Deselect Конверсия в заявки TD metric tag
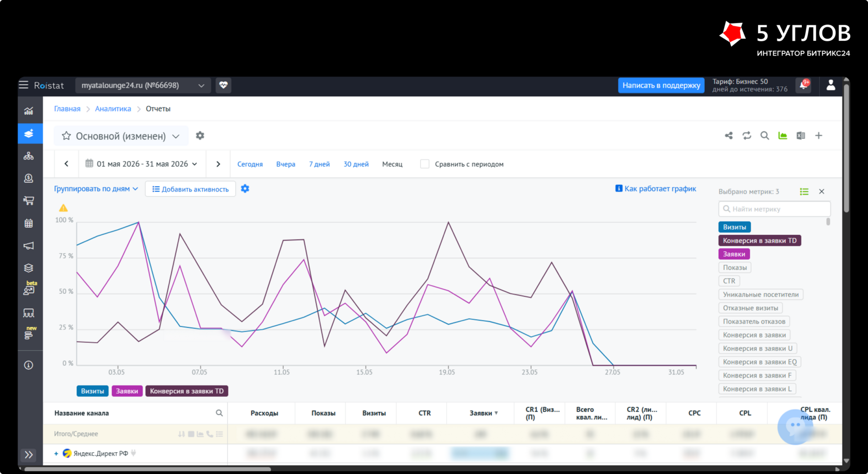Image resolution: width=868 pixels, height=474 pixels. 760,241
